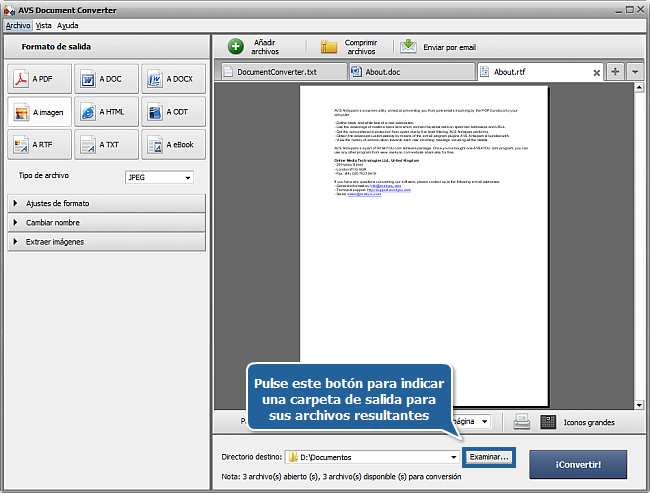Click the Examinar... button
The width and height of the screenshot is (650, 493).
489,457
